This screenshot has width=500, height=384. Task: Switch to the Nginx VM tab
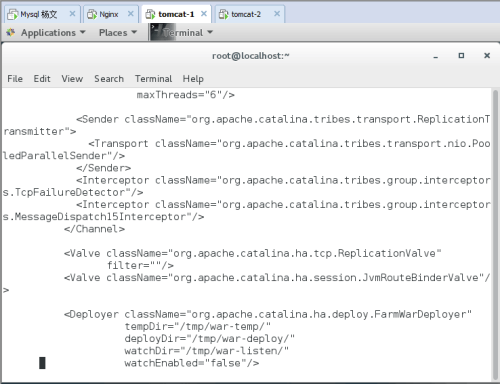click(111, 14)
